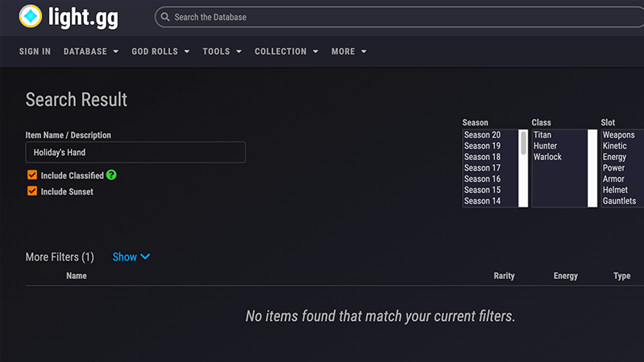Select Season 20 in the Season list
The width and height of the screenshot is (644, 362).
pyautogui.click(x=482, y=135)
